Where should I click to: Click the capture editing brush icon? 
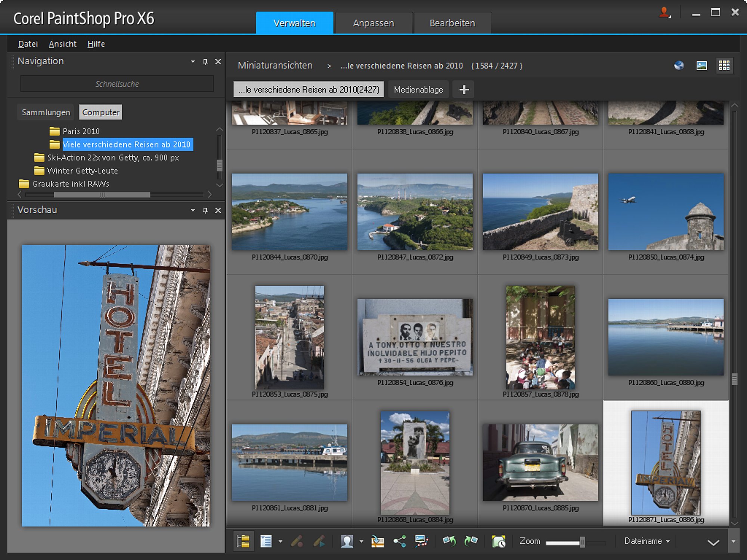(x=297, y=541)
